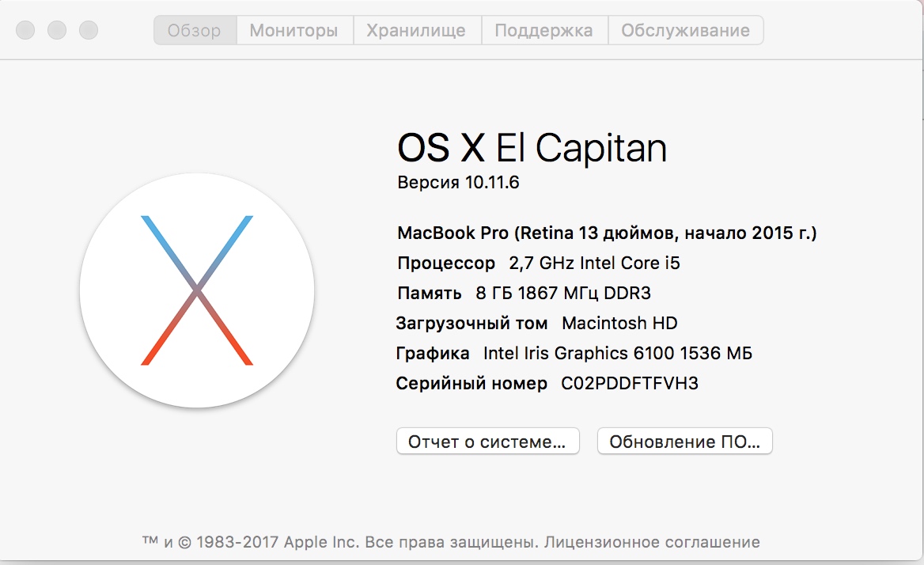Viewport: 924px width, 565px height.
Task: Click the OS X El Capitan logo
Action: pyautogui.click(x=197, y=290)
